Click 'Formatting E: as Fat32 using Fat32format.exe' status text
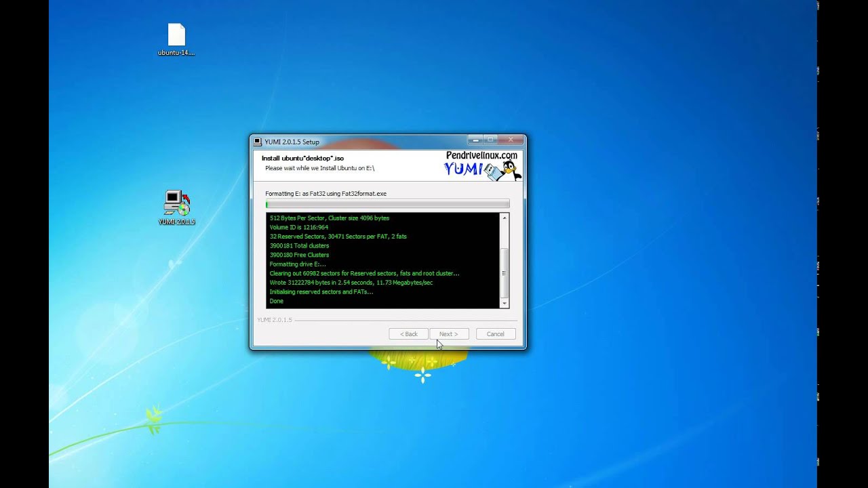Screen dimensions: 868x488 325,194
